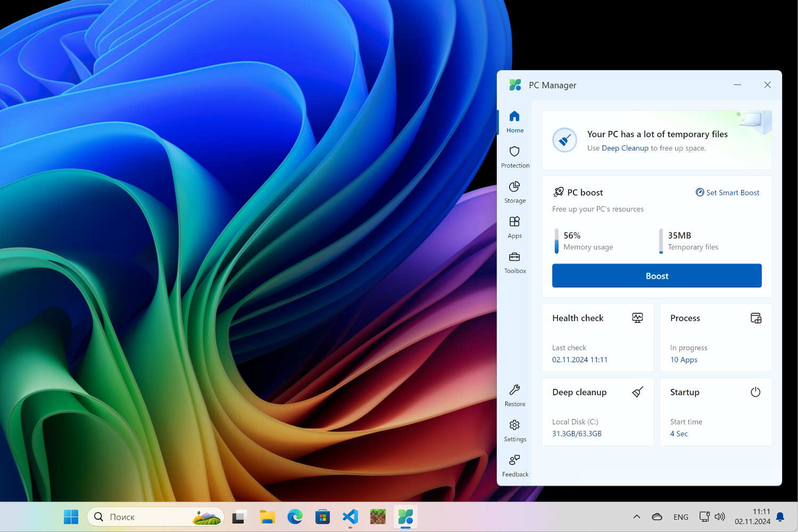Viewport: 798px width, 532px height.
Task: Click the taskbar search box
Action: [x=155, y=517]
